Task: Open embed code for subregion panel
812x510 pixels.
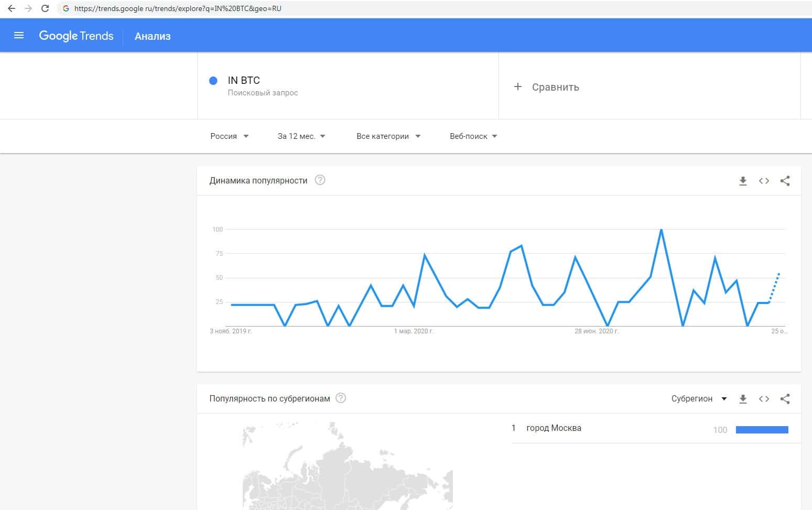Action: pos(764,399)
